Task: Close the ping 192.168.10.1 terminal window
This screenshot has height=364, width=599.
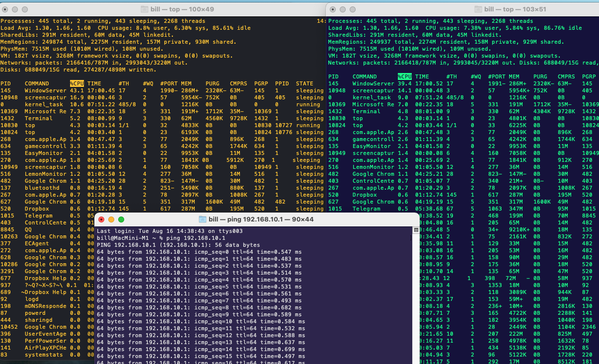Action: tap(101, 219)
